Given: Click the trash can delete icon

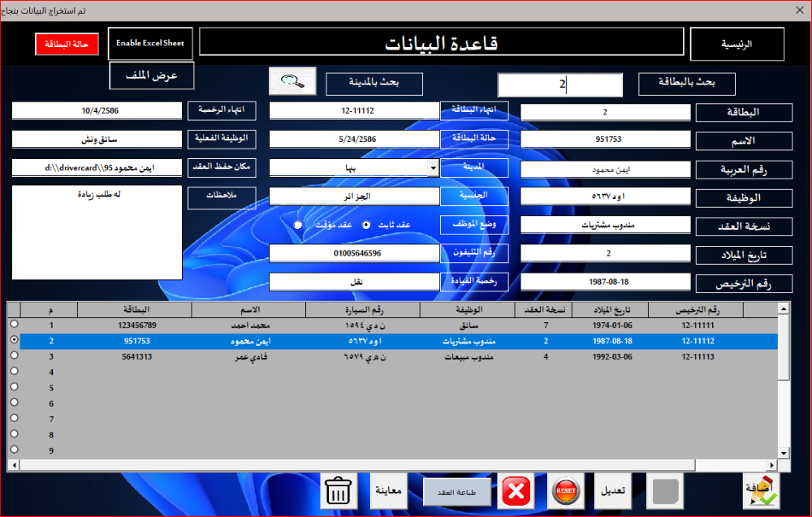Looking at the screenshot, I should (338, 491).
